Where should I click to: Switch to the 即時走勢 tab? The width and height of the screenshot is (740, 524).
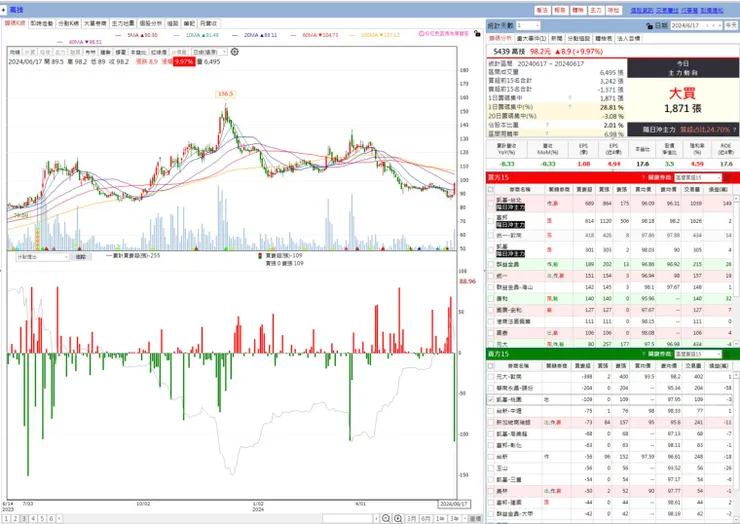42,23
